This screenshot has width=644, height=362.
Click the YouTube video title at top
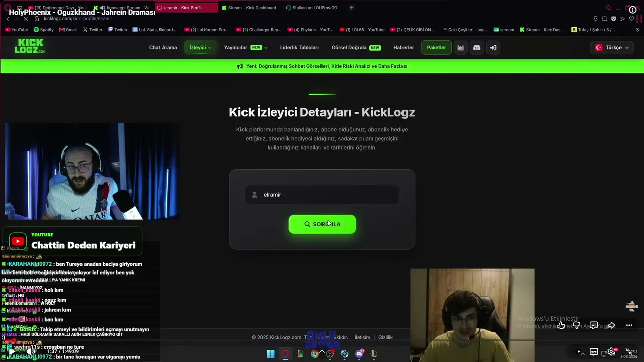[x=82, y=12]
